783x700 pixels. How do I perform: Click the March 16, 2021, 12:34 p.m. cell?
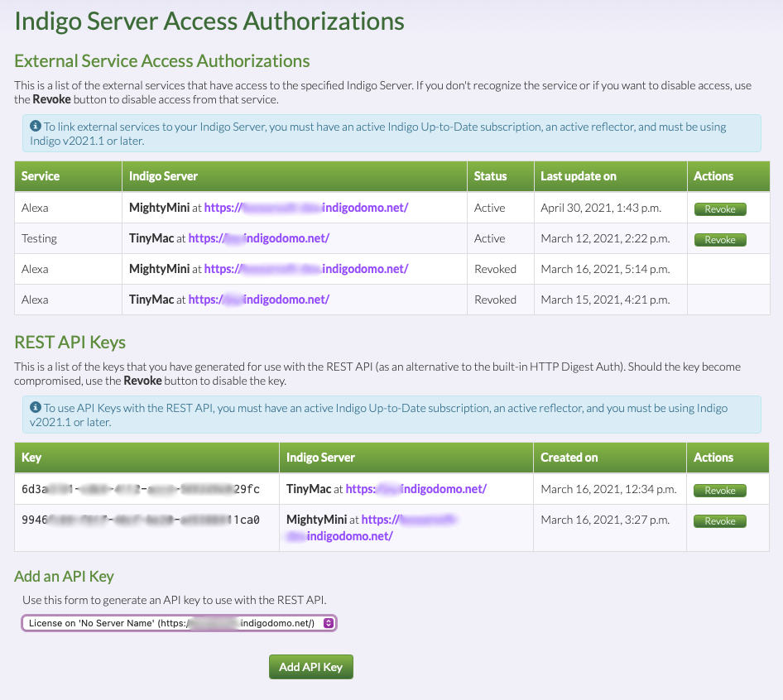click(x=608, y=489)
